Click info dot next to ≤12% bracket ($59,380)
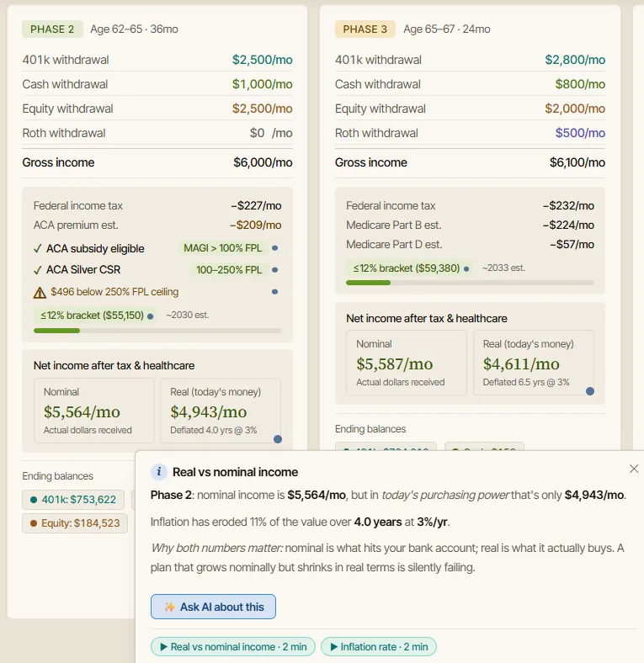This screenshot has width=644, height=663. click(466, 269)
